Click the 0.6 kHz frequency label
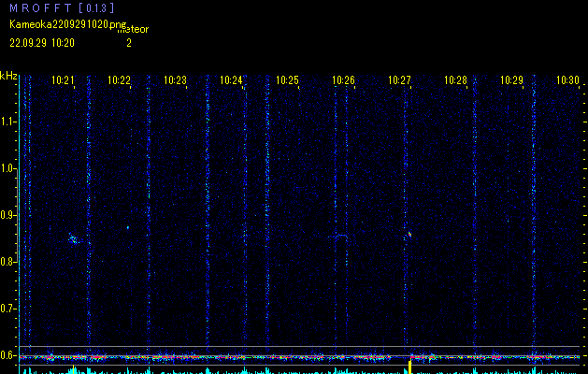The width and height of the screenshot is (588, 374). 7,355
